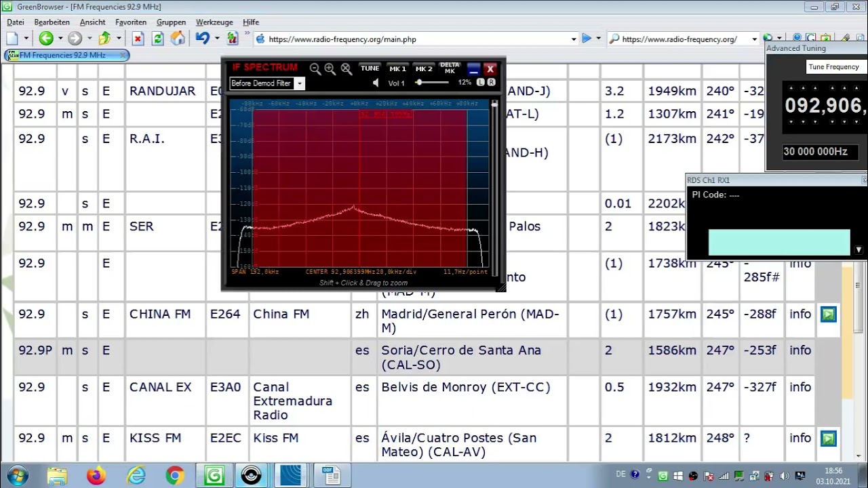This screenshot has width=868, height=488.
Task: Toggle the R channel button in IF Spectrum
Action: [x=491, y=82]
